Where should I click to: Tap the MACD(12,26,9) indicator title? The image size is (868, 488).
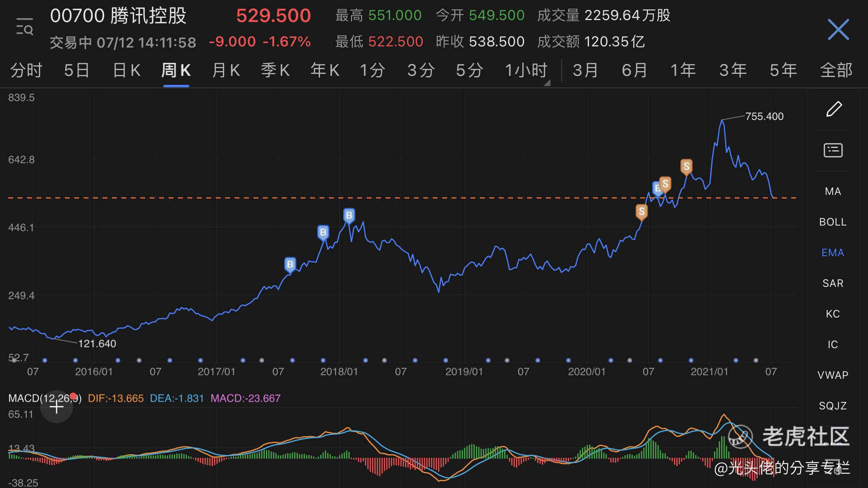[x=45, y=398]
